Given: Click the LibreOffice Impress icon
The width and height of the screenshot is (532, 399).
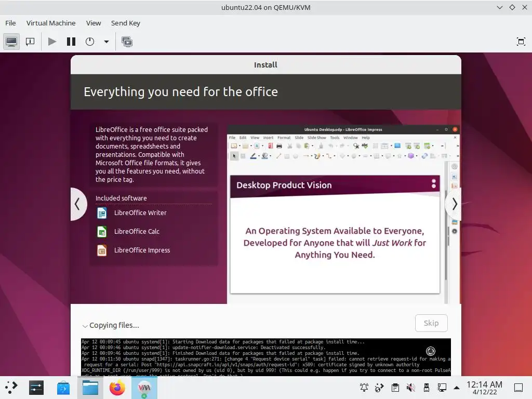Looking at the screenshot, I should [102, 250].
